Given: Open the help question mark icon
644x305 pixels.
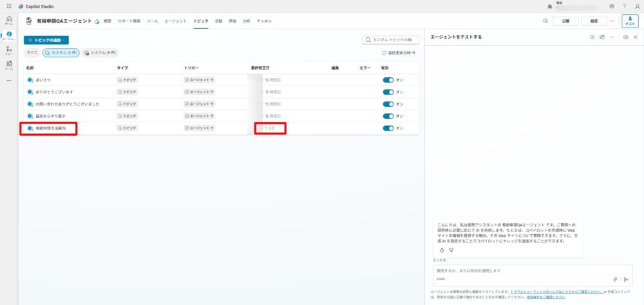Looking at the screenshot, I should coord(624,6).
